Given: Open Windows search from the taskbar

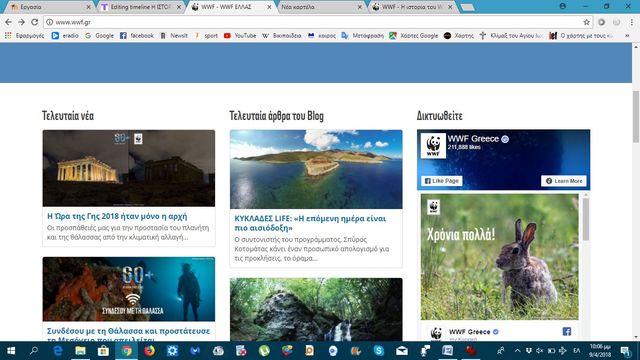Looking at the screenshot, I should [x=34, y=351].
